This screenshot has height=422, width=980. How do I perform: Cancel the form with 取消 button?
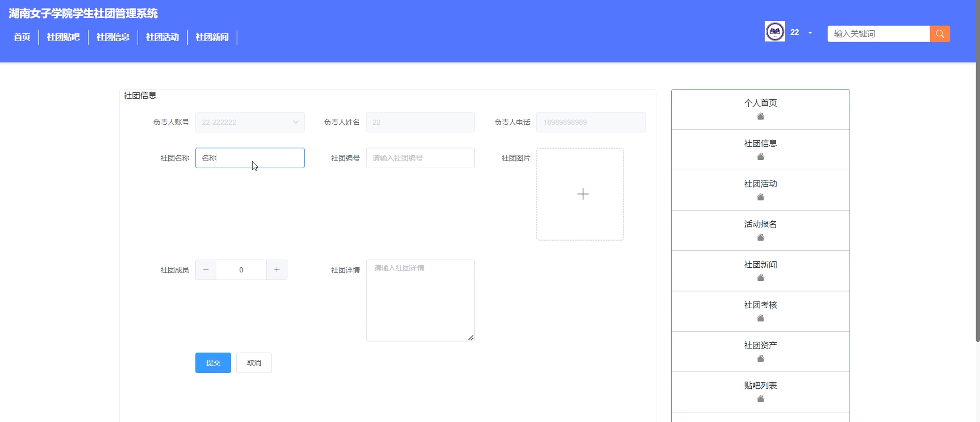(254, 363)
